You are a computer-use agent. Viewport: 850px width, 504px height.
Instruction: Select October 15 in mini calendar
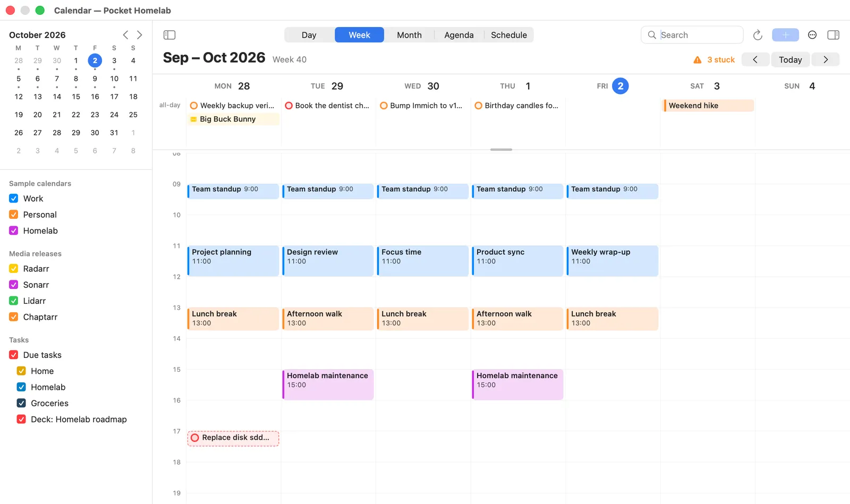[76, 97]
